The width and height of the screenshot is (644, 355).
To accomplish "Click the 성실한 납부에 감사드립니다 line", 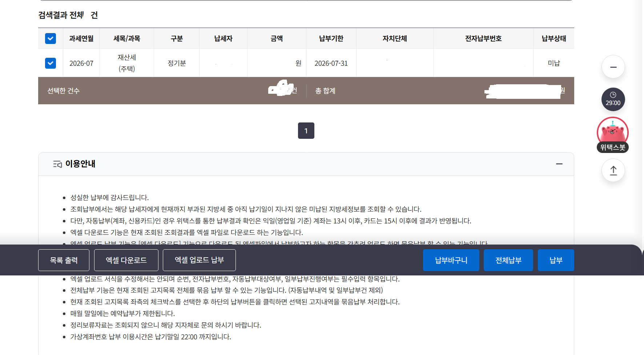I will tap(109, 198).
